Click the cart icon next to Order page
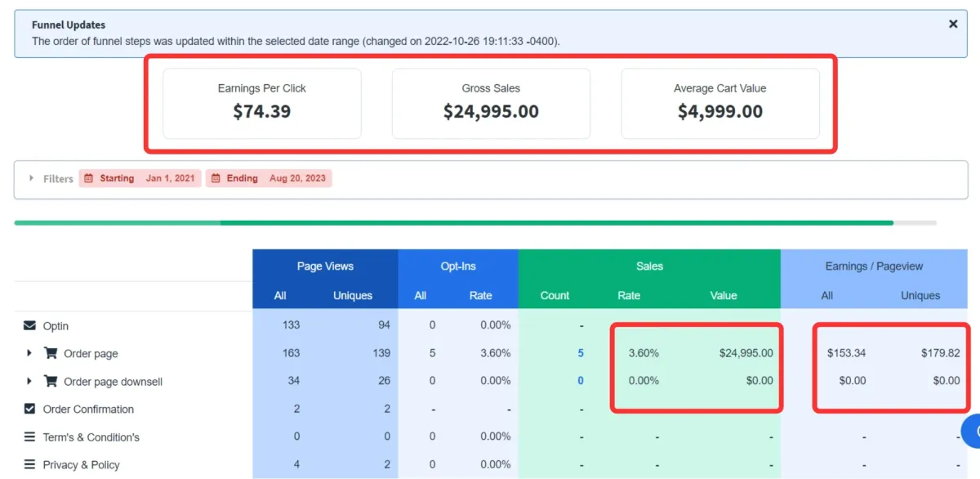Image resolution: width=980 pixels, height=479 pixels. pos(51,353)
